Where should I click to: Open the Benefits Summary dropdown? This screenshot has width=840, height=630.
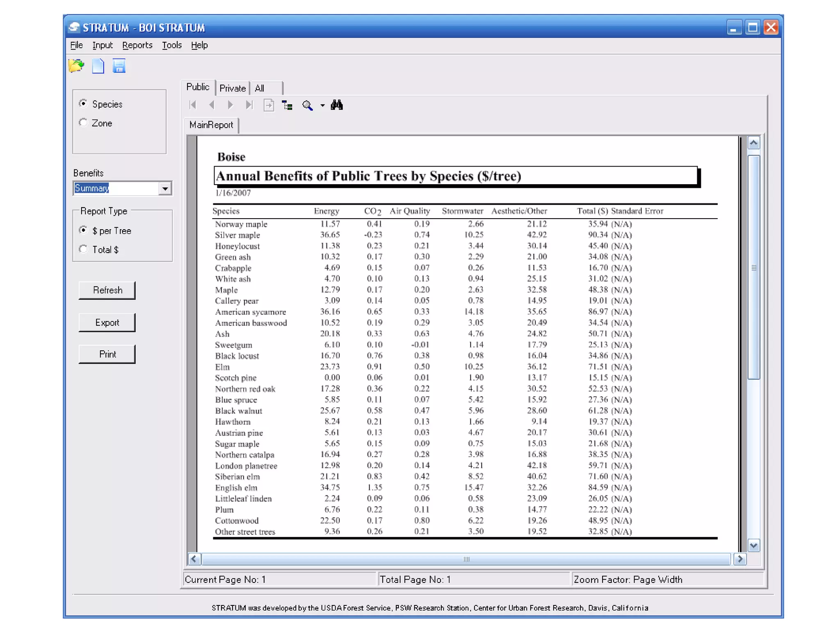pyautogui.click(x=165, y=189)
